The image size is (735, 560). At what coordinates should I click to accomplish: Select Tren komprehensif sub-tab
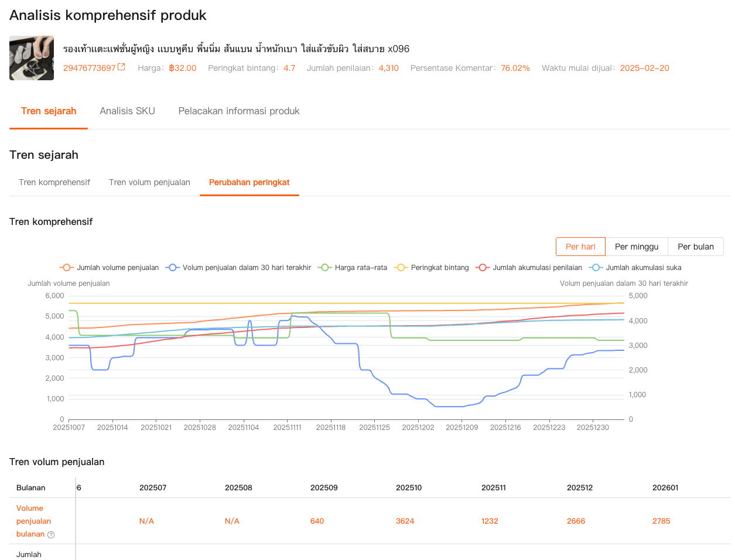[x=54, y=182]
